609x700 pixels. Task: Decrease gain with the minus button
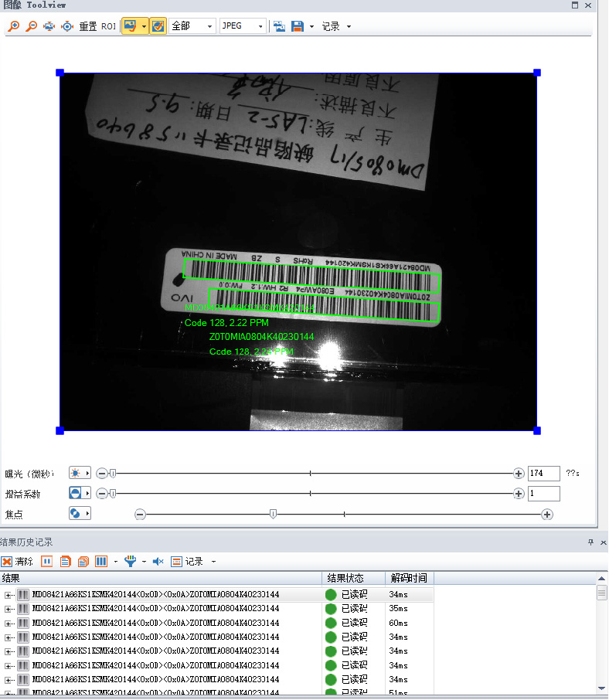(102, 493)
